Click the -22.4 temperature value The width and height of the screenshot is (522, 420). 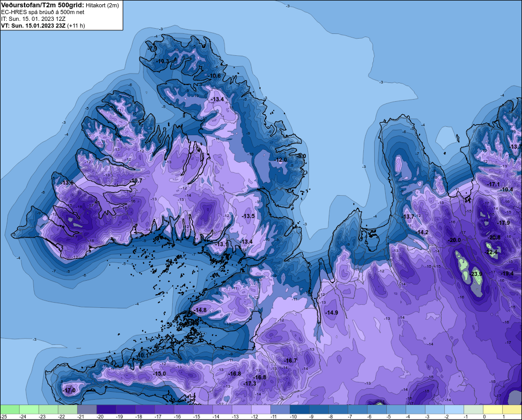(491, 252)
